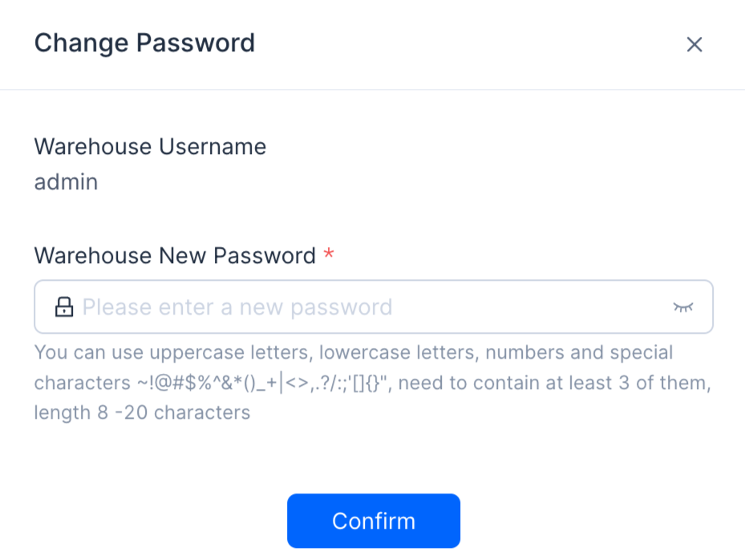
Task: Click 'numbers and special' in the hint
Action: coord(579,353)
